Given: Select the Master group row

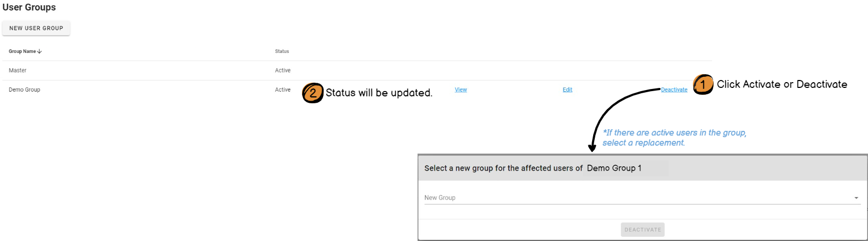Looking at the screenshot, I should (18, 70).
